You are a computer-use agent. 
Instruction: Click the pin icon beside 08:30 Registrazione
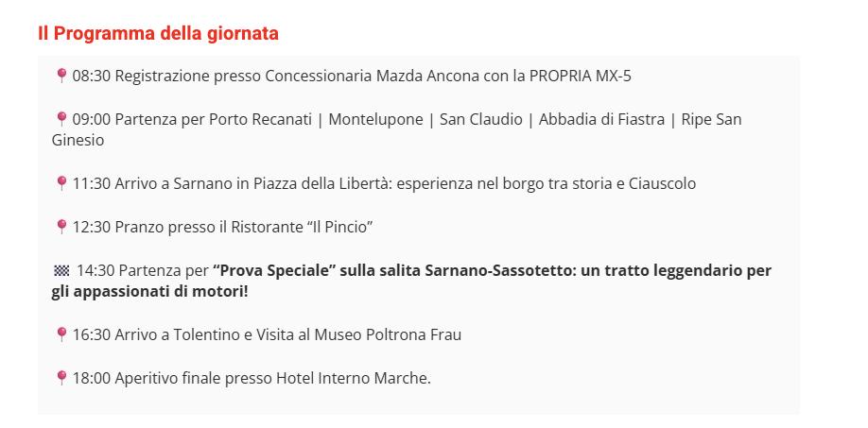click(61, 76)
